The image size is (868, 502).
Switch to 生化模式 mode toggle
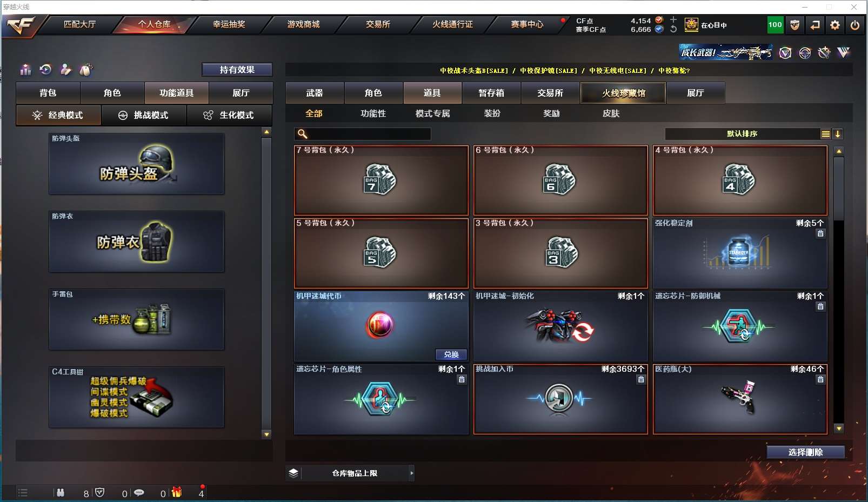pyautogui.click(x=229, y=115)
